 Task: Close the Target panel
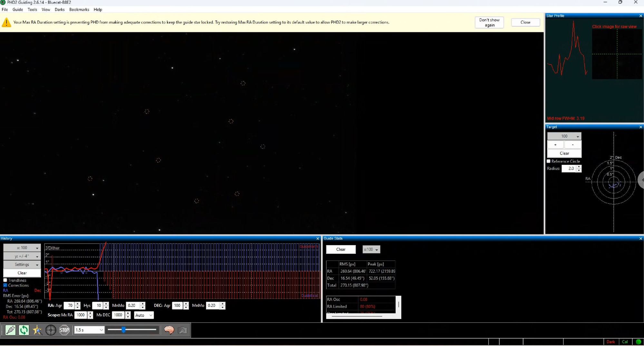coord(640,127)
